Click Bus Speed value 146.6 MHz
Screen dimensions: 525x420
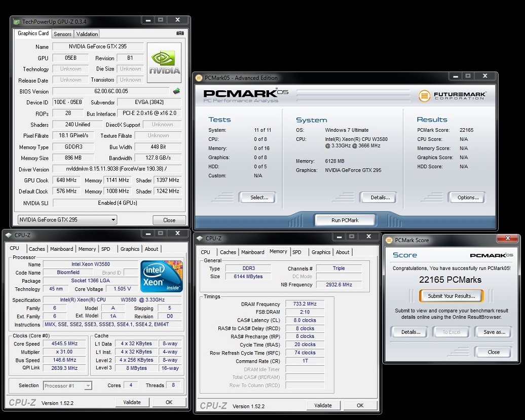64,360
